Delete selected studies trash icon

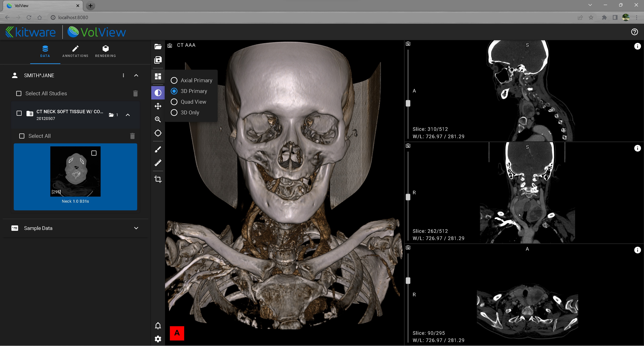136,93
